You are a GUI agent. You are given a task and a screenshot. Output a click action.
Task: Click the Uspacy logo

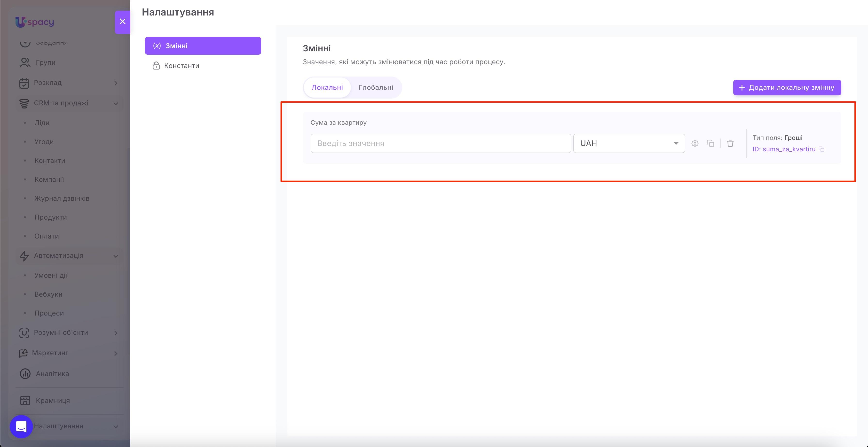coord(35,22)
